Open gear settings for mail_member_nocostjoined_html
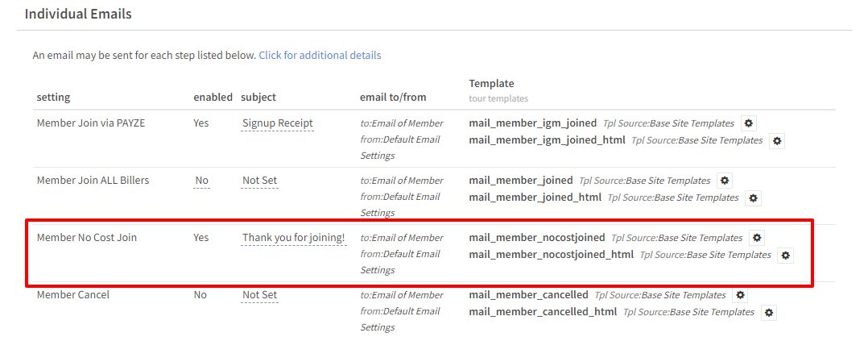Viewport: 868px width, 337px height. pyautogui.click(x=786, y=255)
